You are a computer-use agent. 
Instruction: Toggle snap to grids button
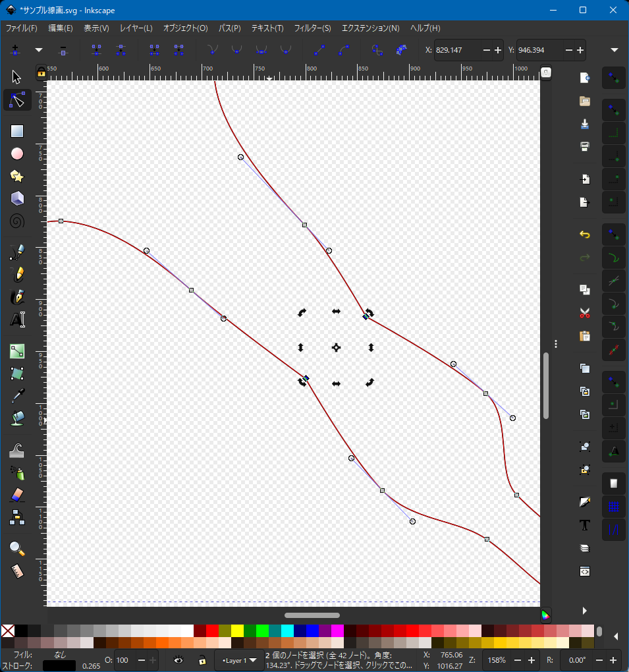click(x=614, y=507)
